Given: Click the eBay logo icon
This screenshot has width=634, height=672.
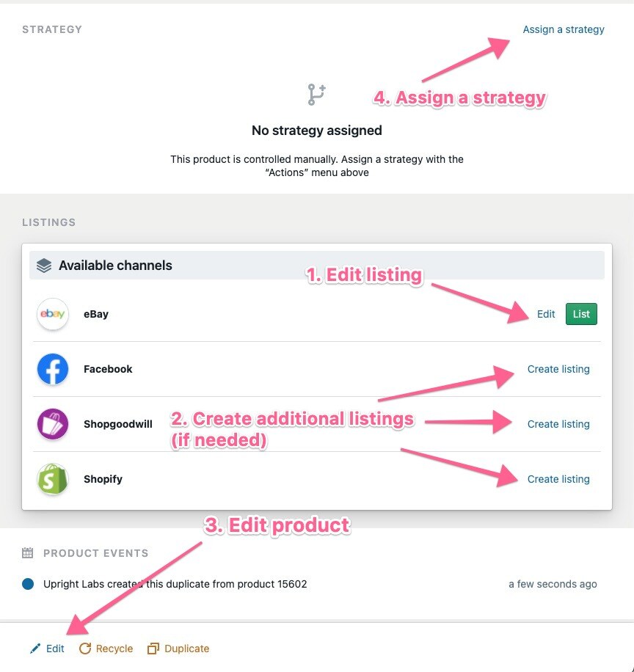Looking at the screenshot, I should point(53,314).
